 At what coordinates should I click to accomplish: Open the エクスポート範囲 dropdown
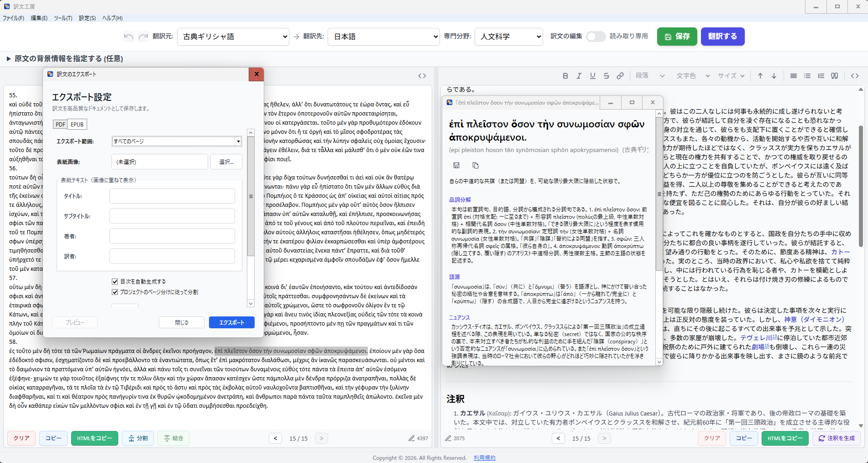tap(177, 142)
